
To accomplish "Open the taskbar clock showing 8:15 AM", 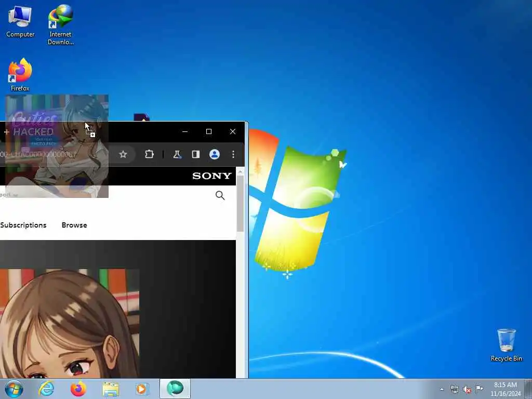I will coord(505,389).
